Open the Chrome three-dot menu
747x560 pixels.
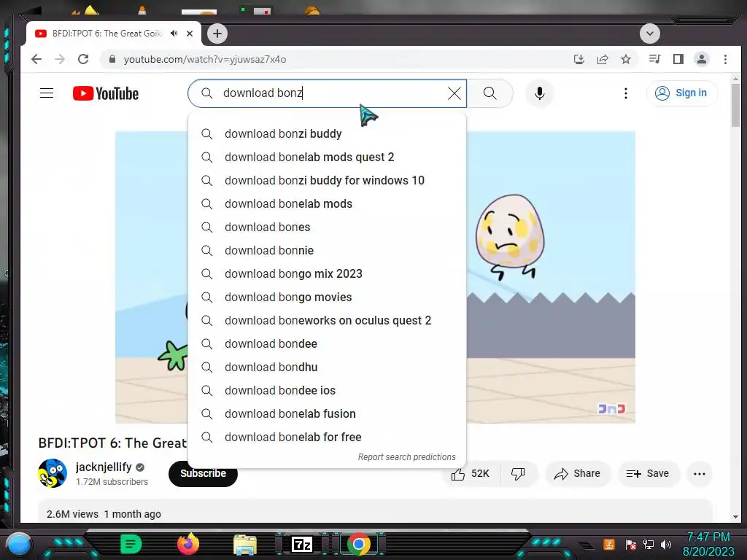[x=726, y=59]
